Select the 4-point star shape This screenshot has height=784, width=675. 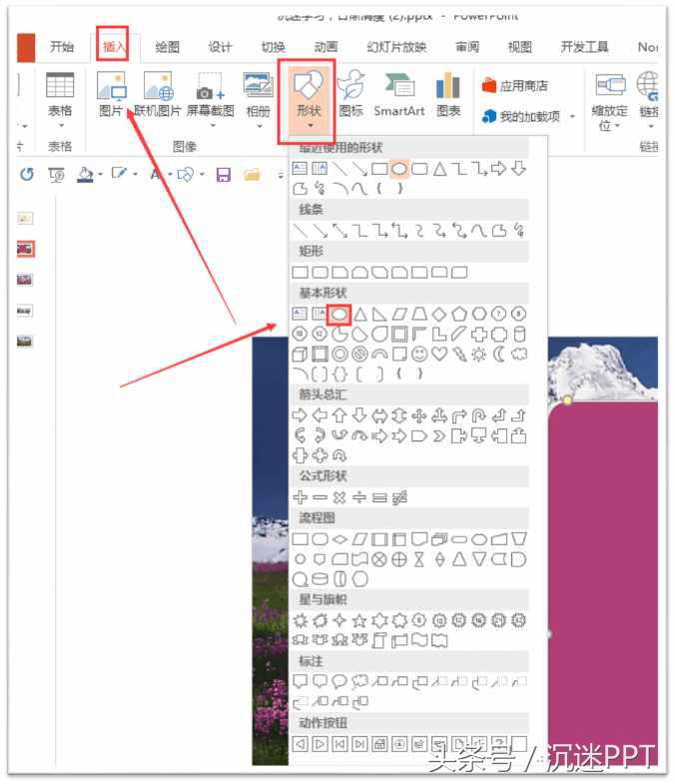(x=339, y=620)
